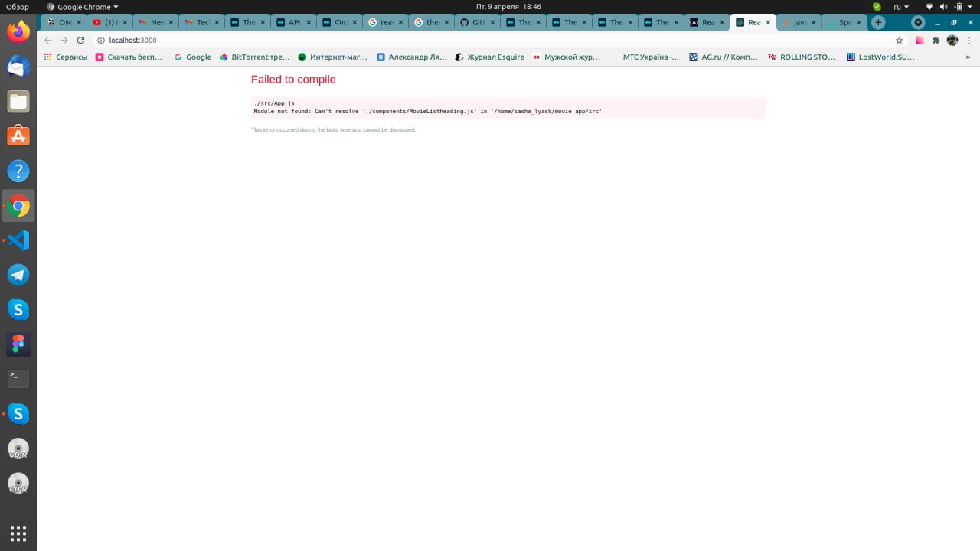
Task: Open Figma from the dock
Action: click(x=18, y=344)
